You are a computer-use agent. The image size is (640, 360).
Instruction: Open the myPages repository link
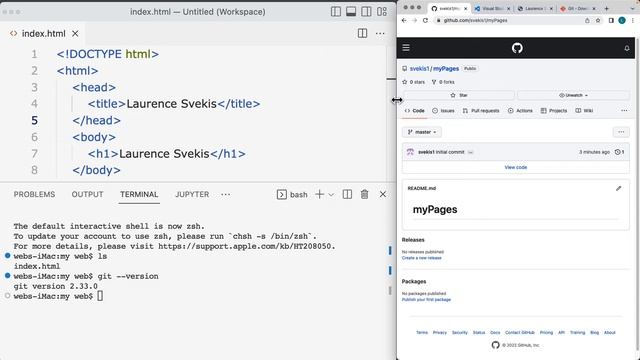coord(446,69)
